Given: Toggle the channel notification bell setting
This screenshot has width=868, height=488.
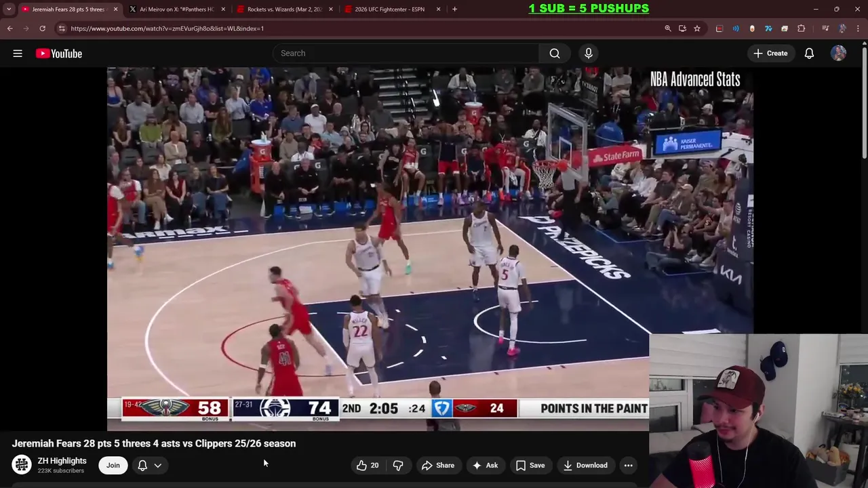Looking at the screenshot, I should (x=142, y=466).
